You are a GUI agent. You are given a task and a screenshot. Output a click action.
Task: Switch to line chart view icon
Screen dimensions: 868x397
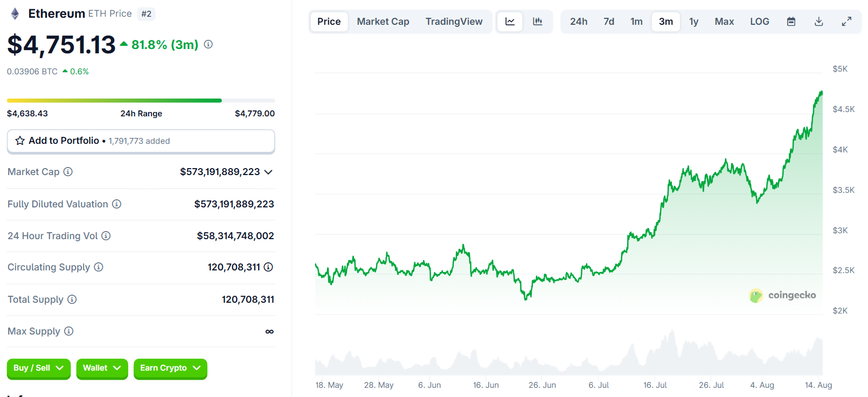click(x=510, y=22)
